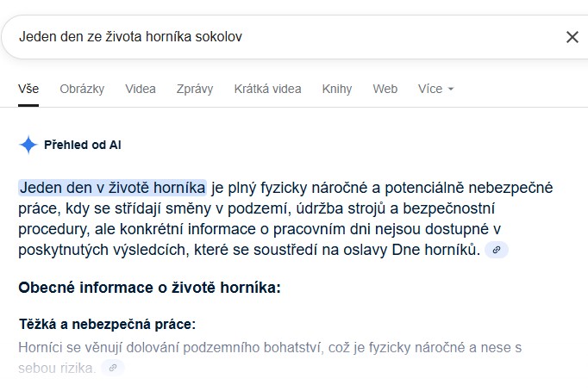Click the Těžká a nebezpečná práce subheading
Image resolution: width=588 pixels, height=391 pixels.
pyautogui.click(x=107, y=325)
